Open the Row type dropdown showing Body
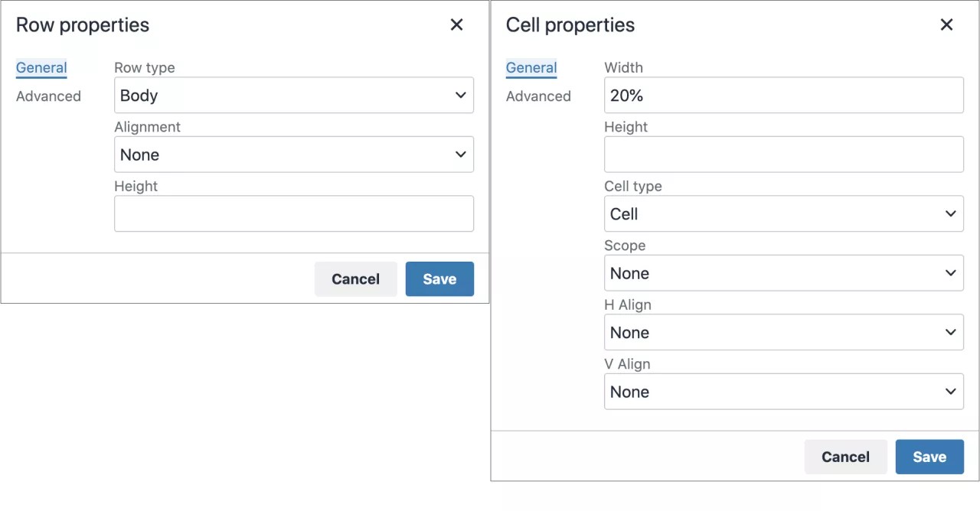Image resolution: width=980 pixels, height=511 pixels. 294,95
